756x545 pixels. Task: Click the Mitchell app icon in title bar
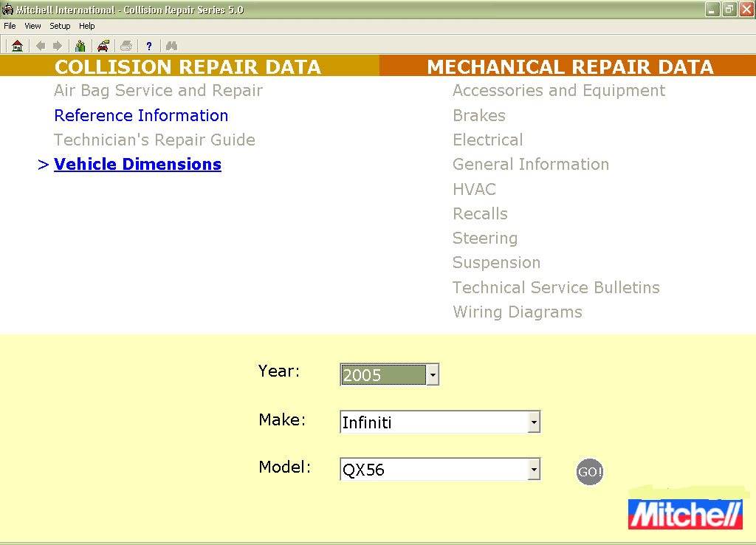(7, 9)
